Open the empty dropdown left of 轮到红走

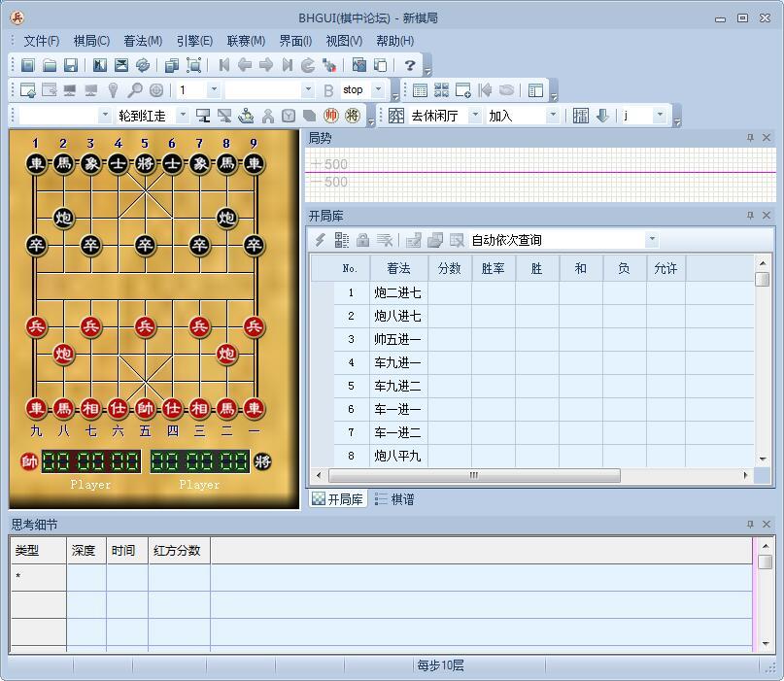105,116
